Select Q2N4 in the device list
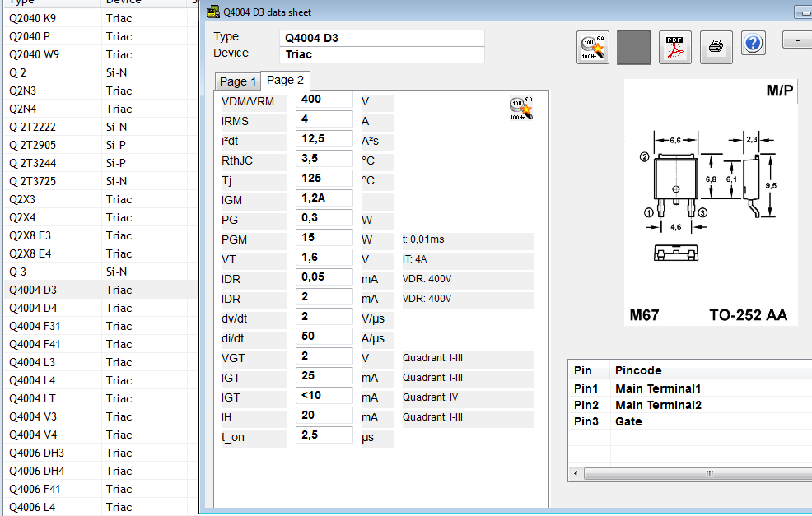Screen dimensions: 812x516 pyautogui.click(x=100, y=109)
